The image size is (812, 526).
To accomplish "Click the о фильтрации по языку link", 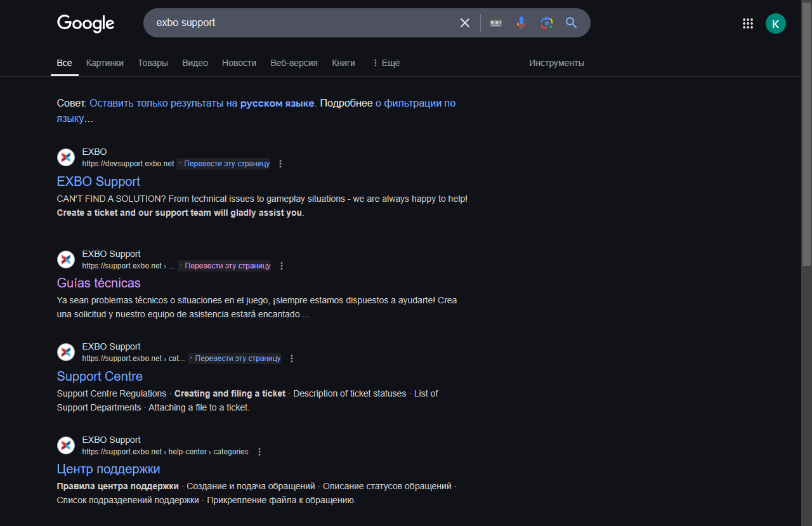I will click(x=256, y=110).
